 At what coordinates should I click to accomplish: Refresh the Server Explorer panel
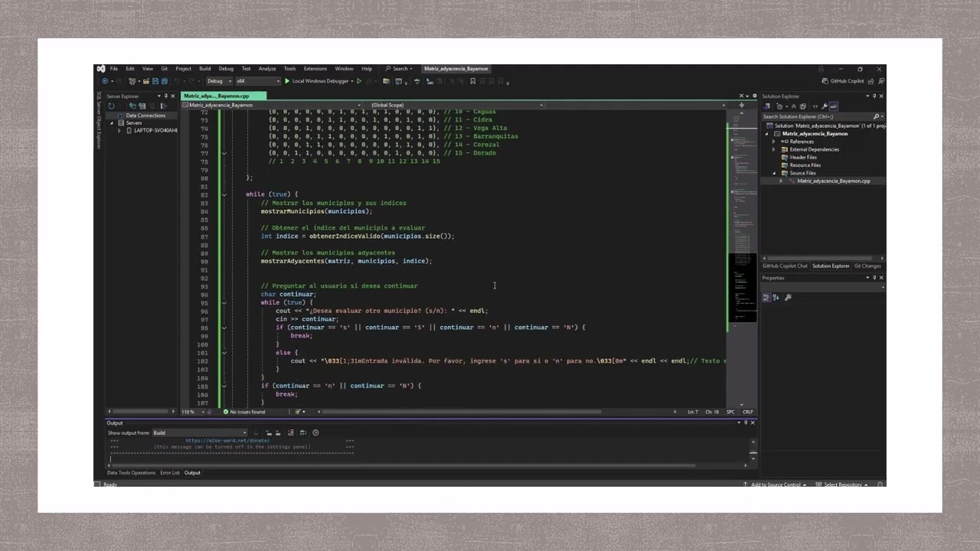tap(111, 106)
